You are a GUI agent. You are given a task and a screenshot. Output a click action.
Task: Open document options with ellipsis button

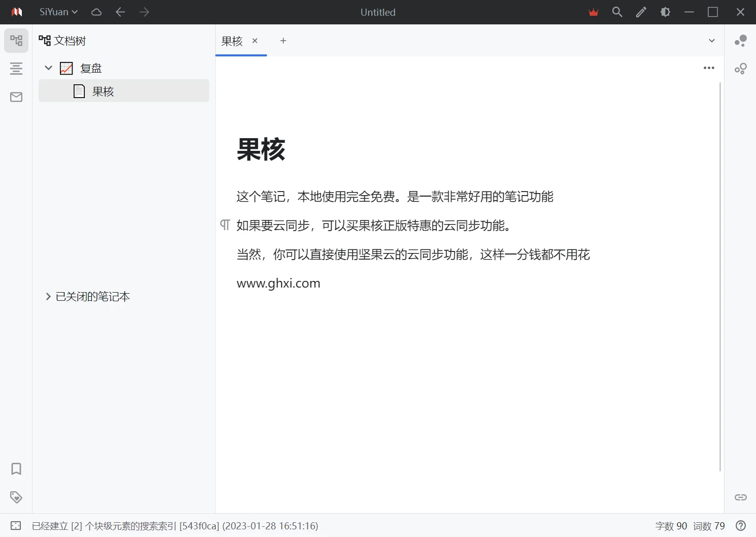(709, 68)
